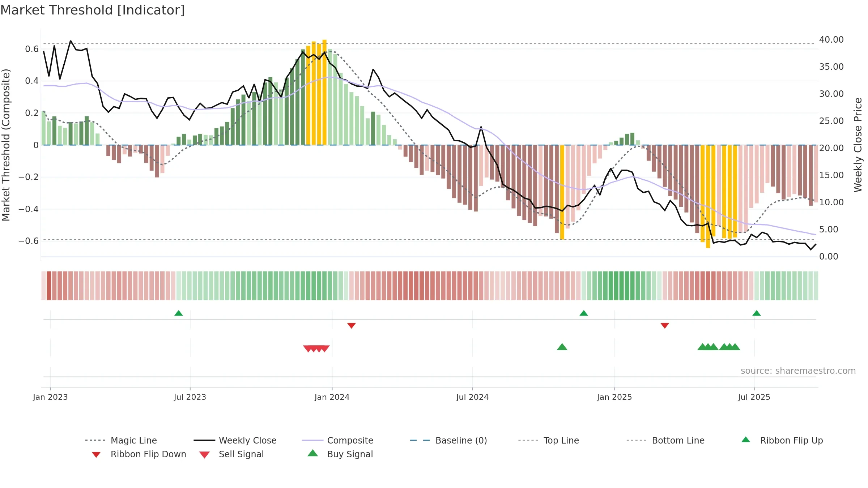Click the 0.6 composite axis tick
The height and width of the screenshot is (488, 868).
pyautogui.click(x=32, y=49)
